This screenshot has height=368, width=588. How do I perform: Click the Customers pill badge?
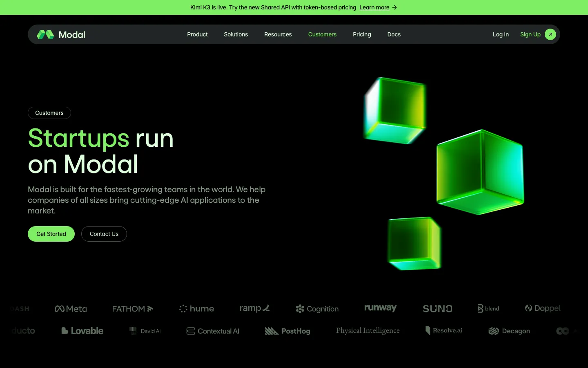pyautogui.click(x=49, y=113)
